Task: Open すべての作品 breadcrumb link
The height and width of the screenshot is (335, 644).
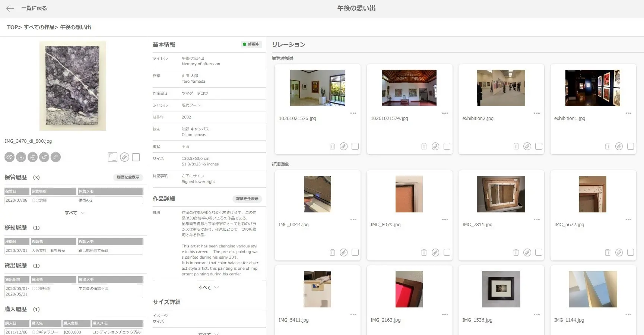Action: coord(39,27)
